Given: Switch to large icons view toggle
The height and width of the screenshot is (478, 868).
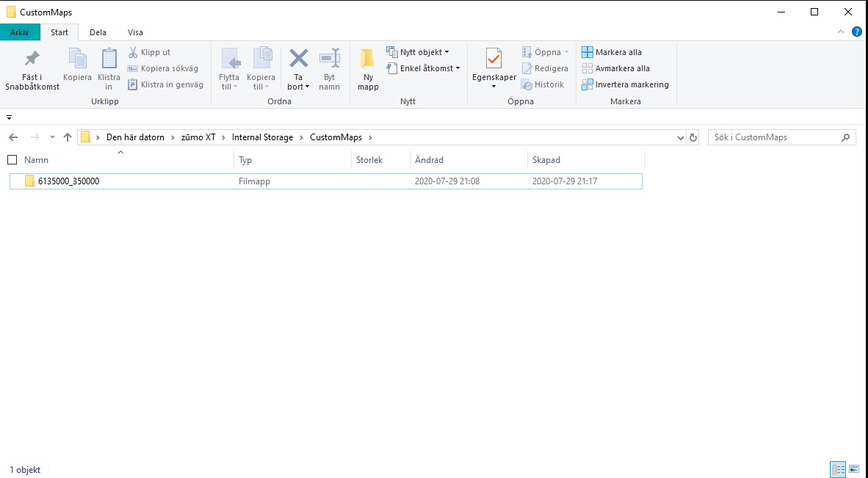Looking at the screenshot, I should [x=854, y=469].
